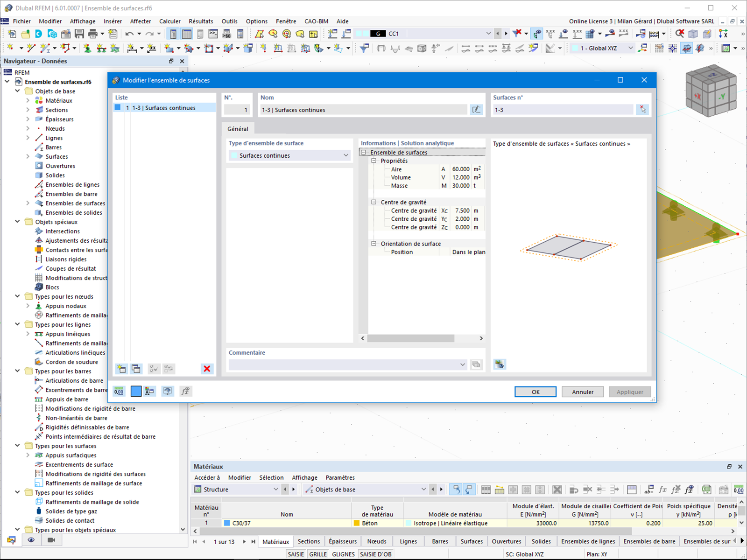
Task: Click the Annuler button
Action: click(x=583, y=392)
